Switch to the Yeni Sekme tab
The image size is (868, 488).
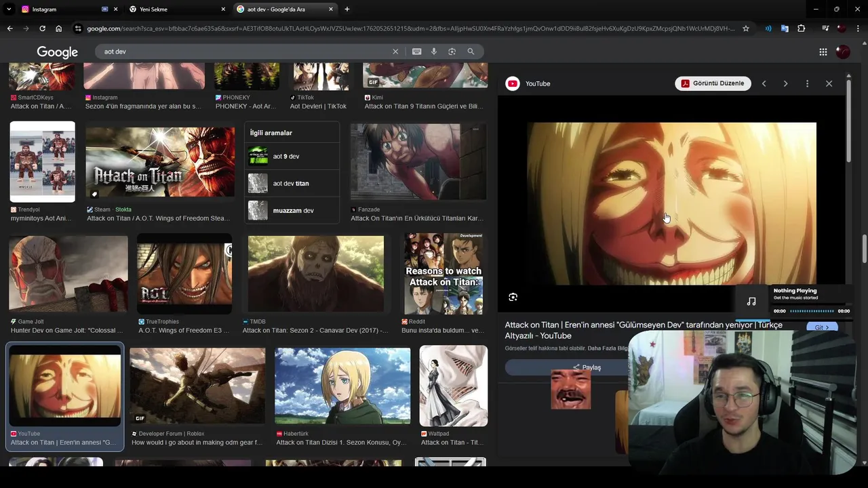pyautogui.click(x=176, y=9)
